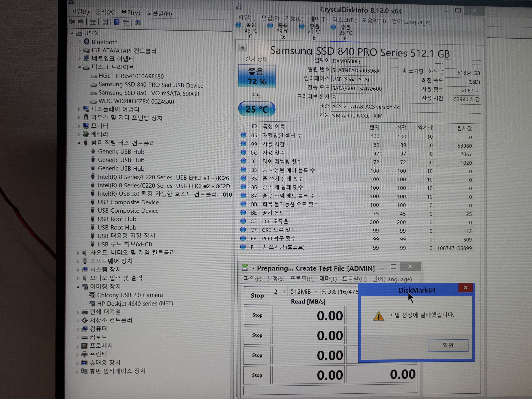Image resolution: width=532 pixels, height=399 pixels.
Task: Click the left arrow beside Samsung SSD title
Action: pyautogui.click(x=243, y=48)
